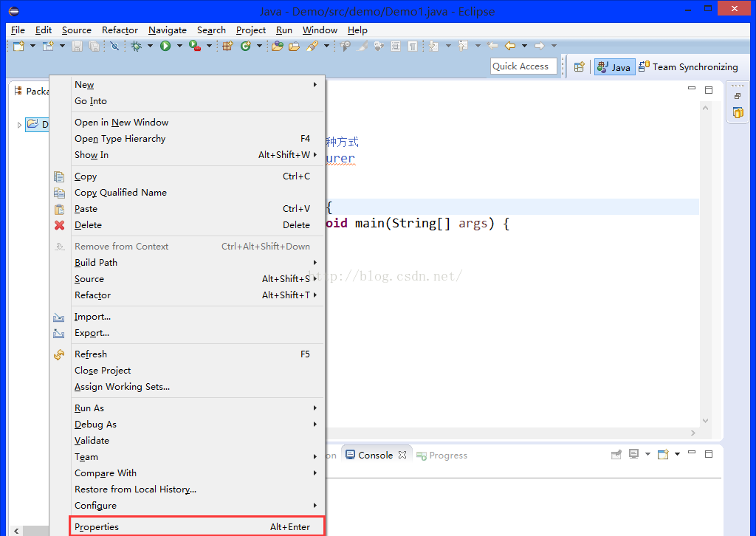Open Assign Working Sets... entry
The width and height of the screenshot is (756, 536).
point(197,387)
